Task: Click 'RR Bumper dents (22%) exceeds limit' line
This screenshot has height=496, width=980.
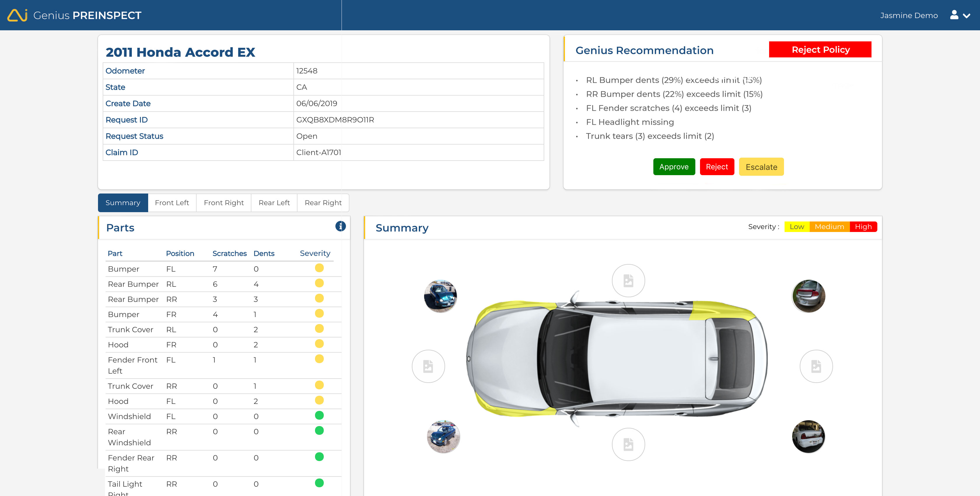Action: 674,94
